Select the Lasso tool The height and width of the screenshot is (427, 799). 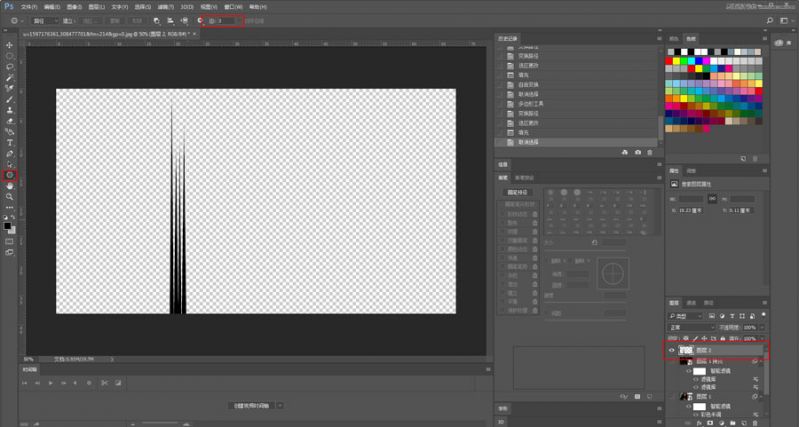pos(10,67)
